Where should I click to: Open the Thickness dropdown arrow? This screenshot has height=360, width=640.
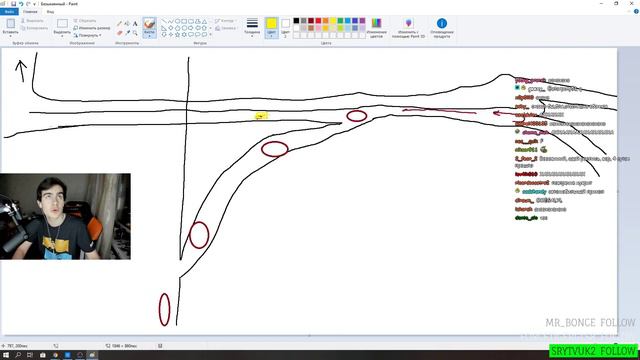[252, 36]
